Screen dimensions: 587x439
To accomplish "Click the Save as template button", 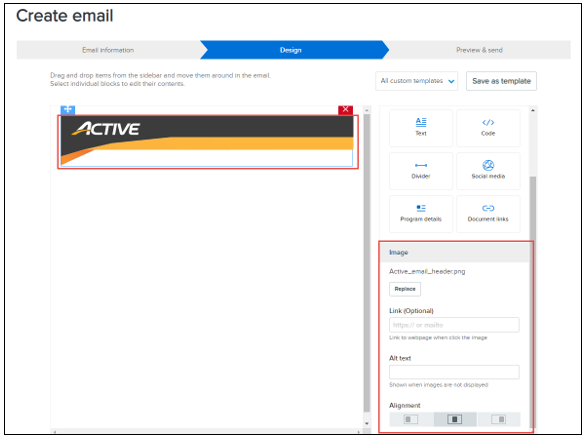I will tap(501, 81).
